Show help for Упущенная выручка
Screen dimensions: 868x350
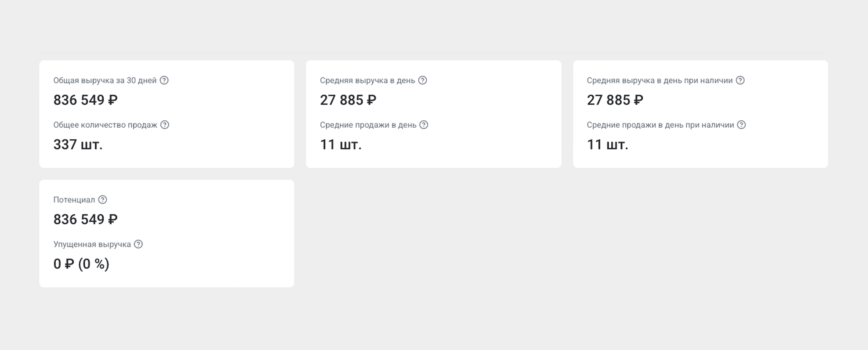[138, 244]
